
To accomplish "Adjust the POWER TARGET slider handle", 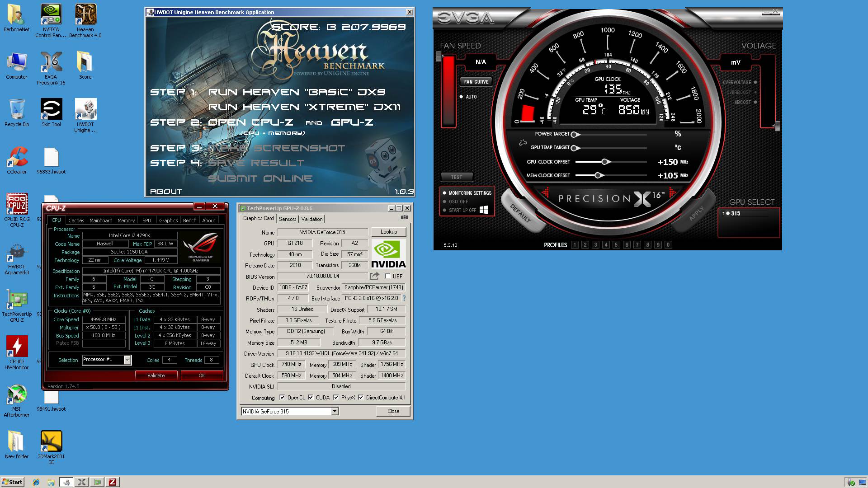I will click(x=574, y=134).
